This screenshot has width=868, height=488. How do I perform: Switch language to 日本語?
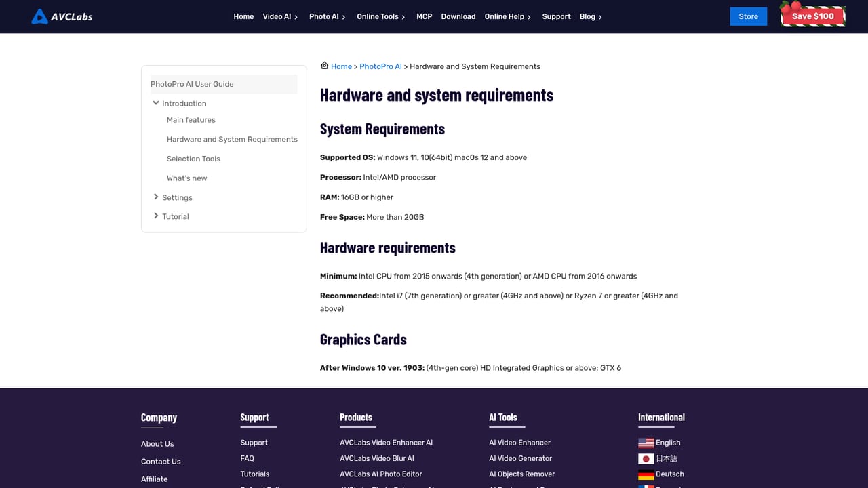click(x=667, y=459)
